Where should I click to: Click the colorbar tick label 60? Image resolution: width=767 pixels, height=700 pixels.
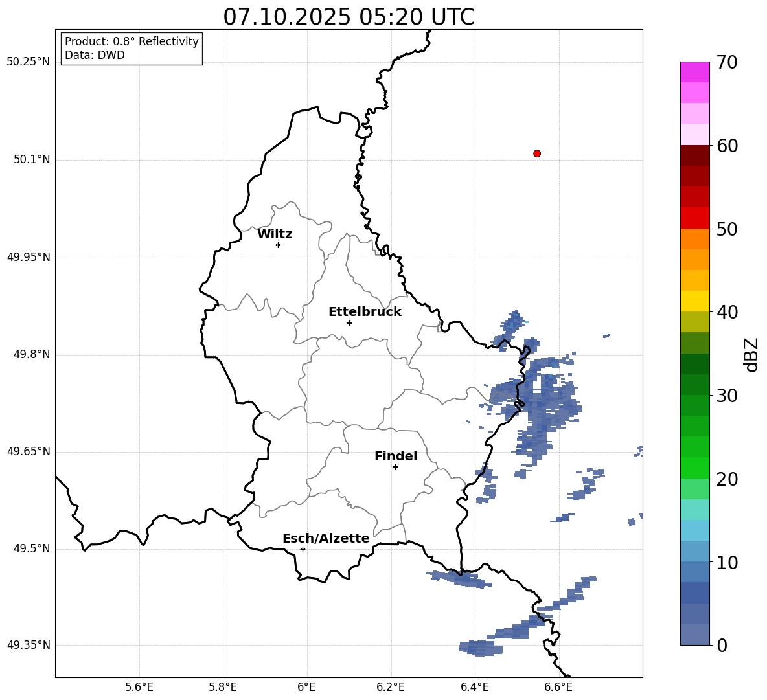coord(727,146)
